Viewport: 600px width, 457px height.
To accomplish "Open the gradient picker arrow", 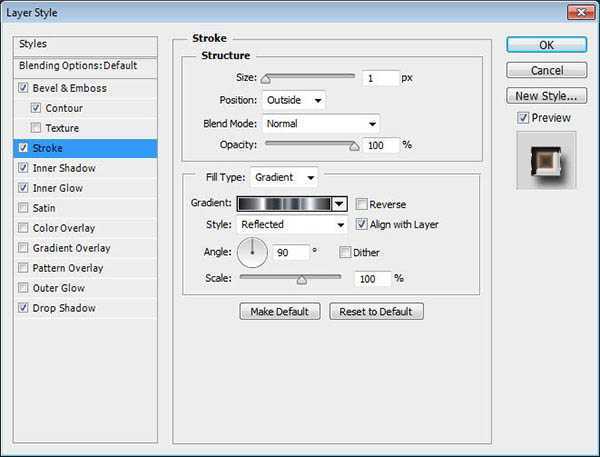I will (339, 204).
